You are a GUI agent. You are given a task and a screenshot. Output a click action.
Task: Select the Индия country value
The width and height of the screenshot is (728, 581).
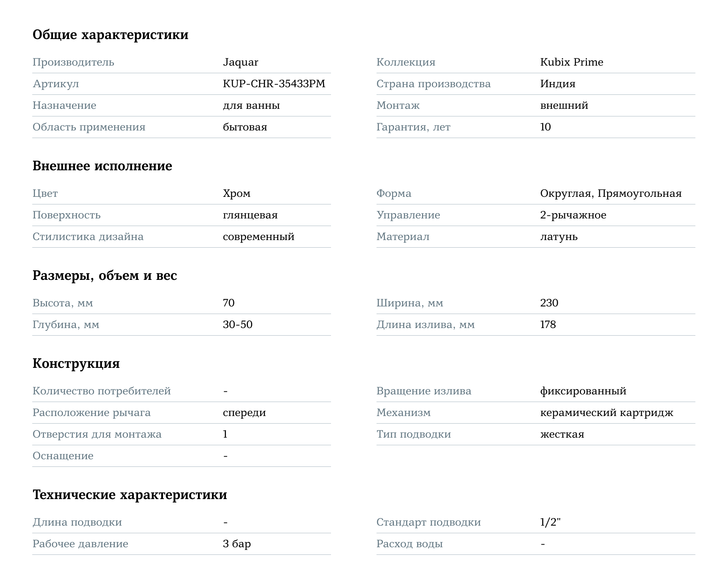558,84
